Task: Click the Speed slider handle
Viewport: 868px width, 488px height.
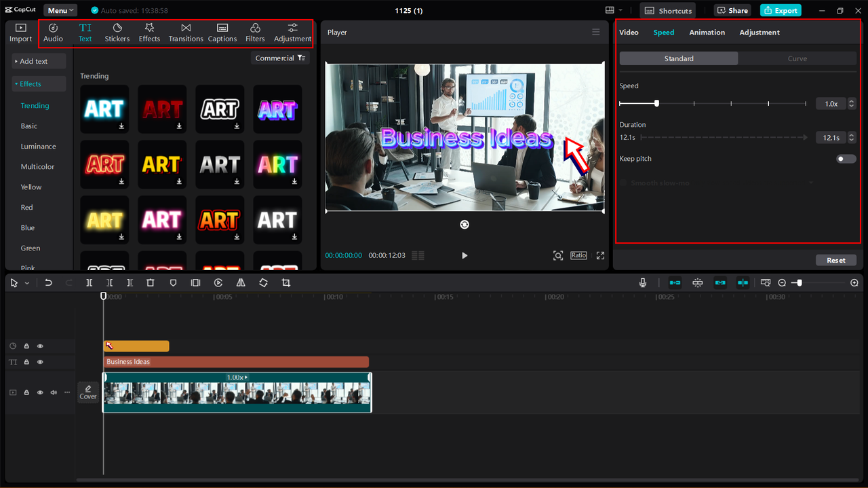Action: point(656,103)
